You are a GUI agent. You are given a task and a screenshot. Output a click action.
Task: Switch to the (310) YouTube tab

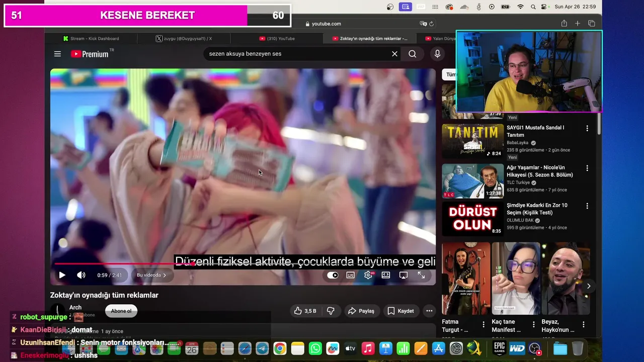(277, 38)
